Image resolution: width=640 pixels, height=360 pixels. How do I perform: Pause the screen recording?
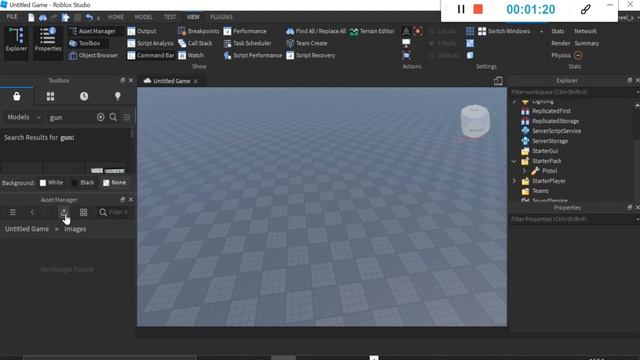tap(461, 9)
